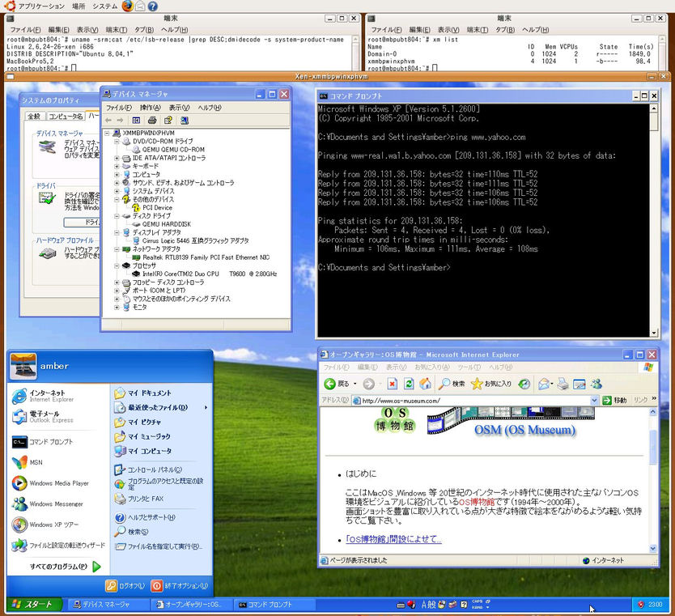Click the print icon in Device Manager toolbar
Screen dimensions: 675x616
(x=152, y=120)
